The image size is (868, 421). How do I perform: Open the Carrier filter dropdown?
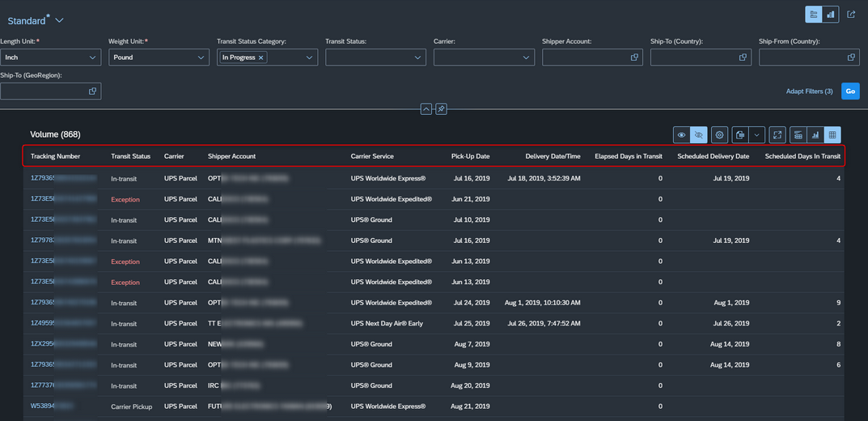click(x=526, y=57)
